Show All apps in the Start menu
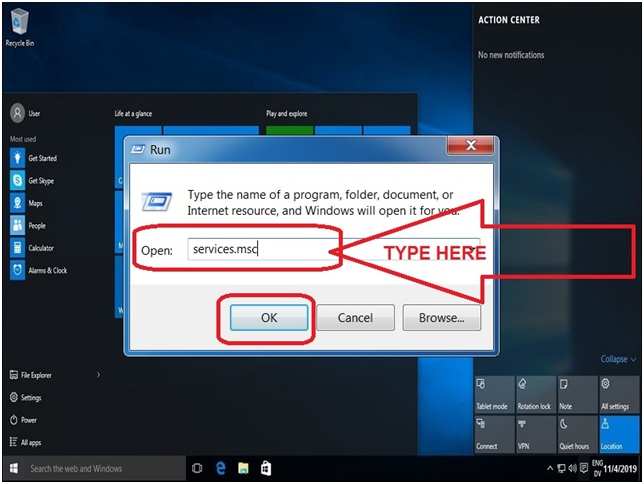The height and width of the screenshot is (484, 644). (25, 442)
